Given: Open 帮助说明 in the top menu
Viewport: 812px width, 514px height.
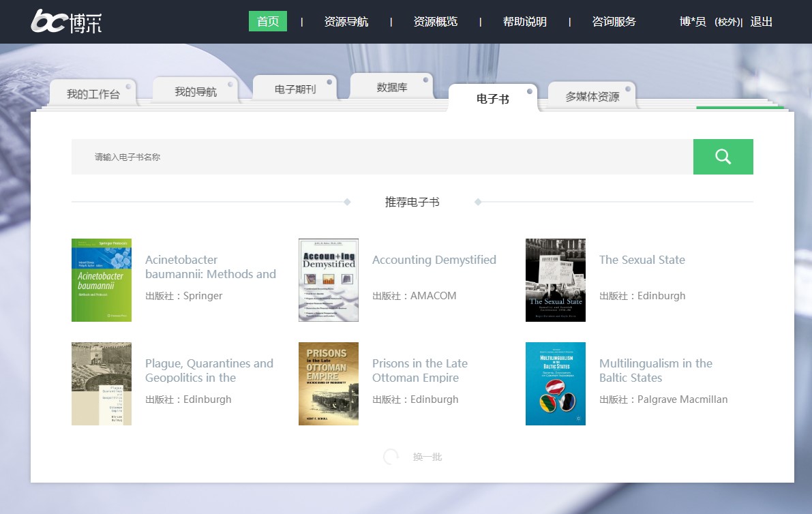Looking at the screenshot, I should click(x=525, y=22).
